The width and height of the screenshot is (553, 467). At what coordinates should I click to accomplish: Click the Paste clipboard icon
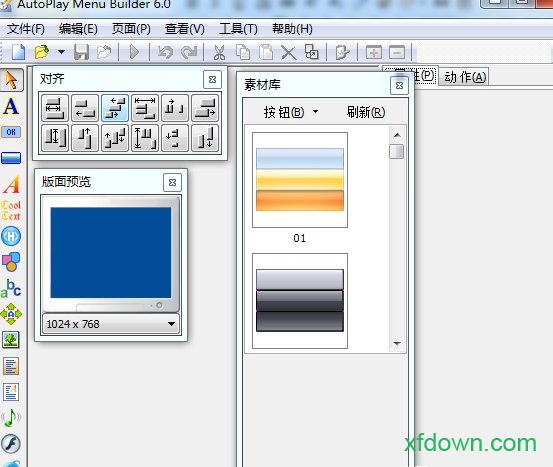click(266, 52)
